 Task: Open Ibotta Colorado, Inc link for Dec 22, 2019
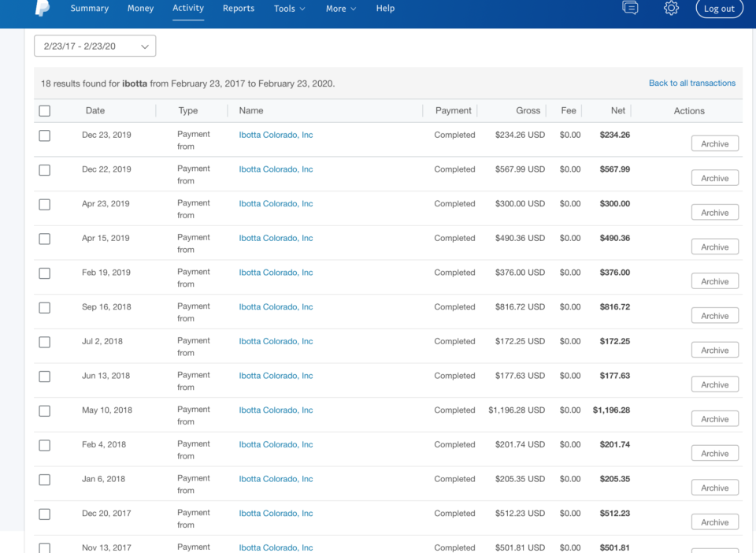click(x=276, y=169)
